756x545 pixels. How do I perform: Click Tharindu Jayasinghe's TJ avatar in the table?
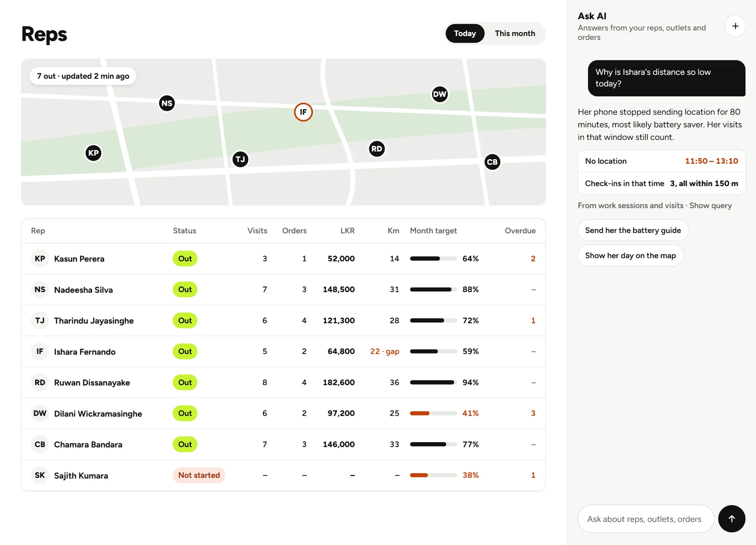(40, 321)
